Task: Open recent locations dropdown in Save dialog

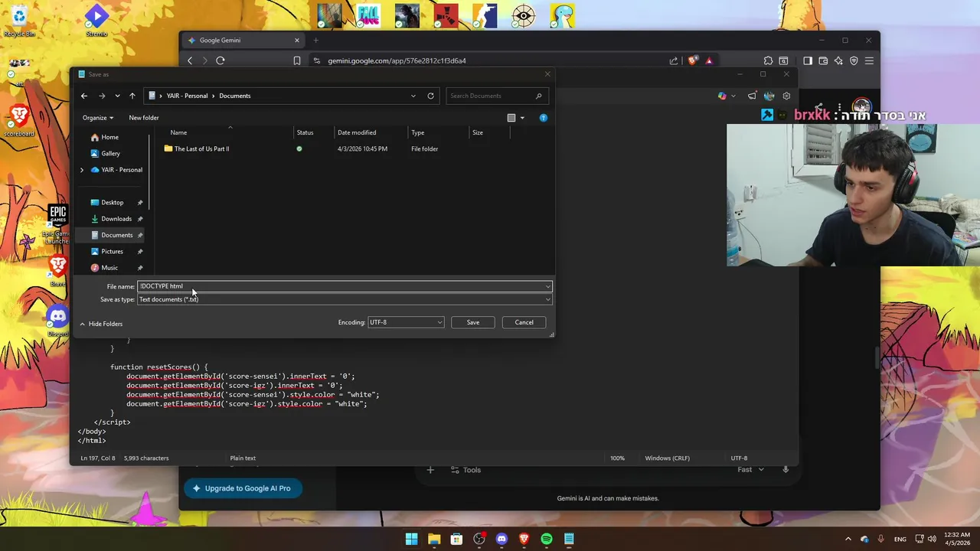Action: click(x=117, y=96)
